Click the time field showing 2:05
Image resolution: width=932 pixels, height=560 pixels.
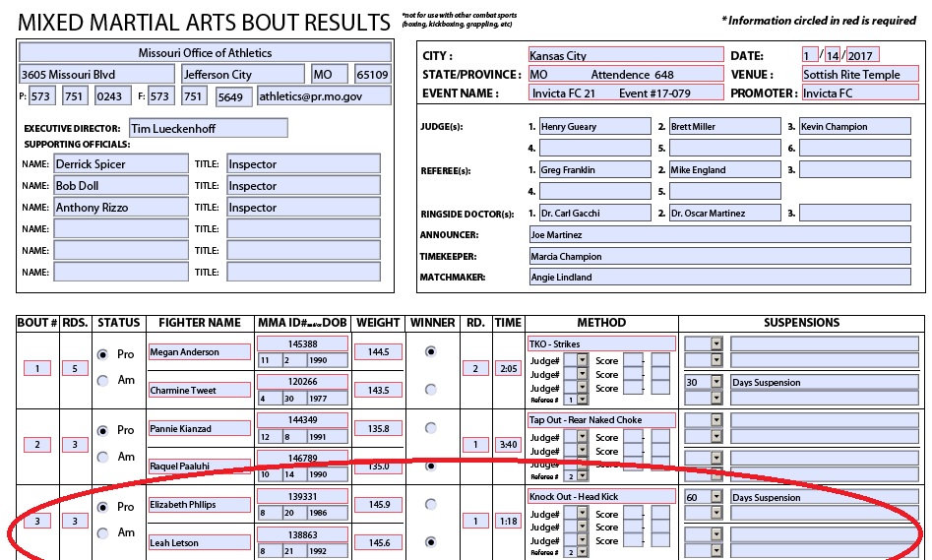click(x=508, y=368)
